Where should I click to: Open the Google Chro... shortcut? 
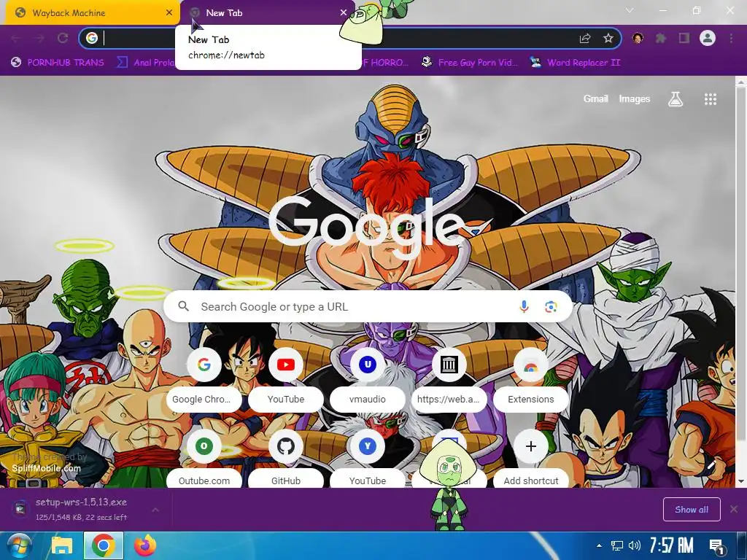[x=204, y=380]
